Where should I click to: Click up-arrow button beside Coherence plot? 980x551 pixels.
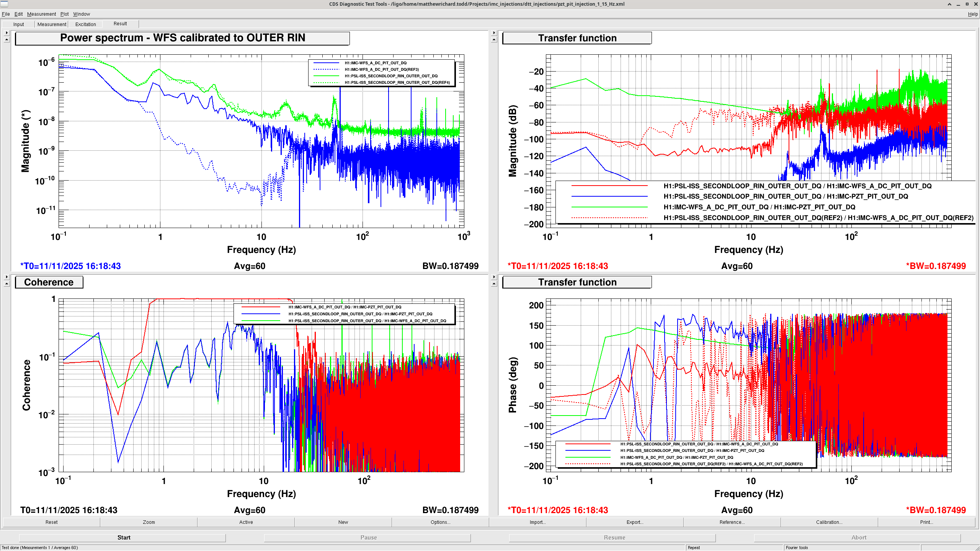tap(7, 284)
